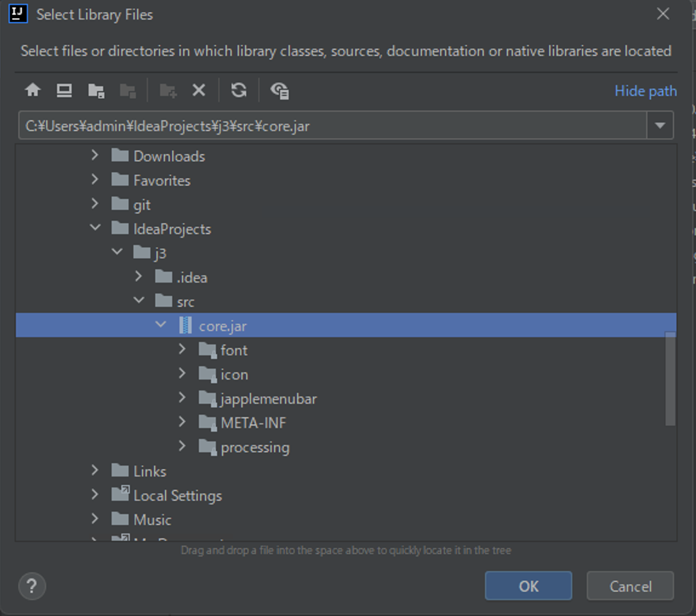Create a New Folder toolbar icon

(x=168, y=90)
